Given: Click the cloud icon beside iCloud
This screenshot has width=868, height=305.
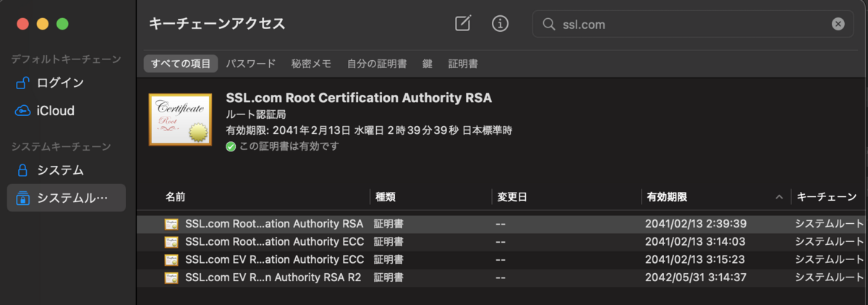Looking at the screenshot, I should coord(22,111).
